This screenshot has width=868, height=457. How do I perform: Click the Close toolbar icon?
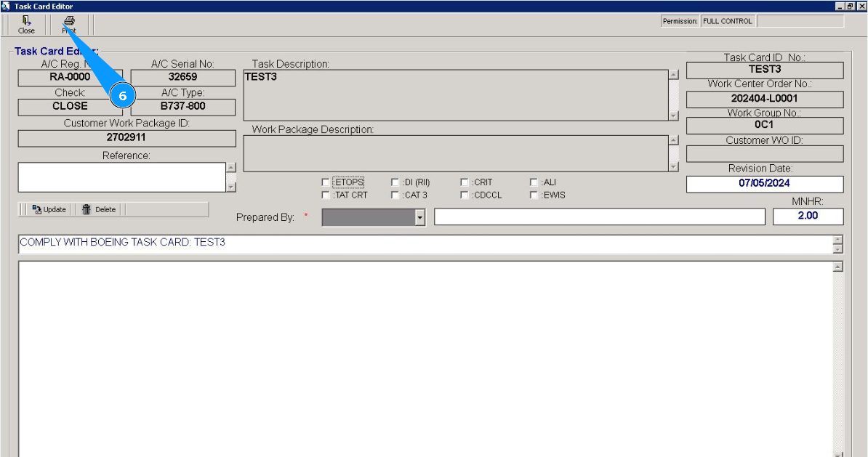point(26,25)
